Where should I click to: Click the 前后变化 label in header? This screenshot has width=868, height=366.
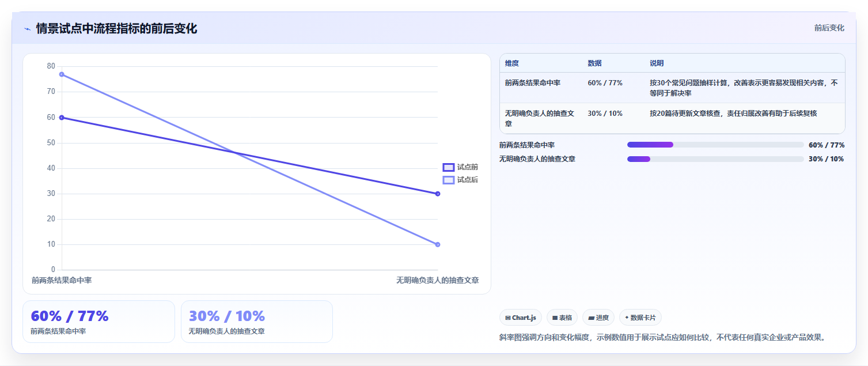coord(829,28)
